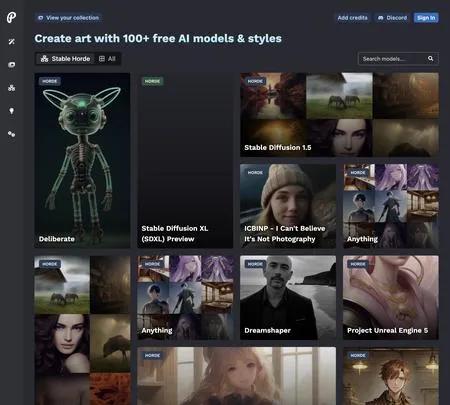Click the Discord logo icon
This screenshot has width=450, height=405.
point(380,18)
